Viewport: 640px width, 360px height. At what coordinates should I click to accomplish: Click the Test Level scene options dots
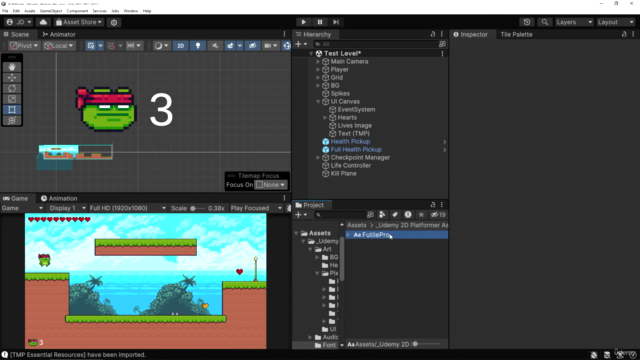pos(442,53)
